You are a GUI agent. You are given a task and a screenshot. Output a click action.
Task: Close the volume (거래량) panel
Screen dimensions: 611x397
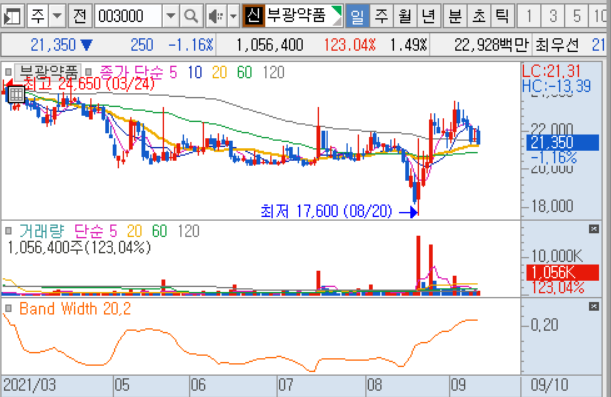(594, 229)
